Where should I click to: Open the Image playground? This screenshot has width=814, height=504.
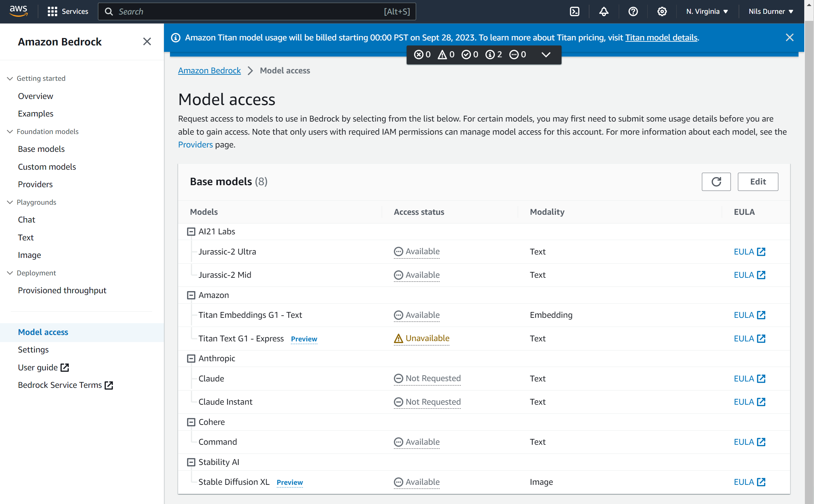click(29, 255)
